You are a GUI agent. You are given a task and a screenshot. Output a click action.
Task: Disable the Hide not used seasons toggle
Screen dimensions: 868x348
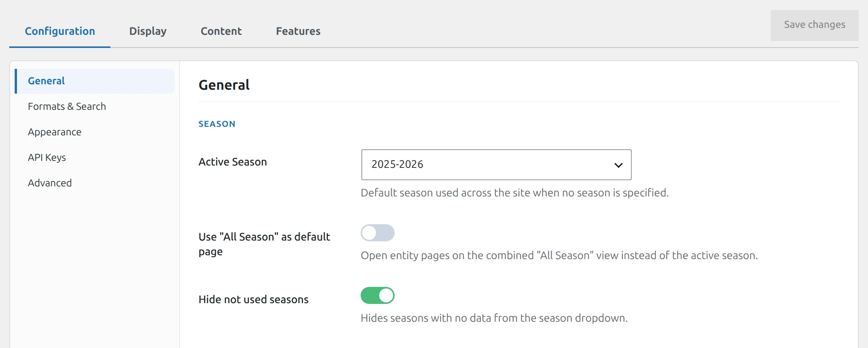[378, 295]
